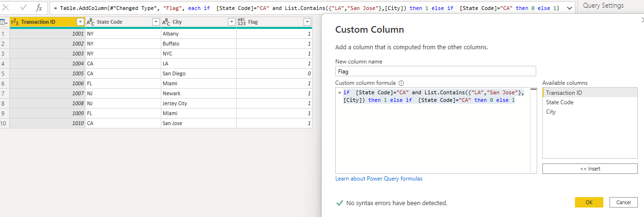Select the Transaction ID column header
Viewport: 644px width, 217px height.
[47, 22]
